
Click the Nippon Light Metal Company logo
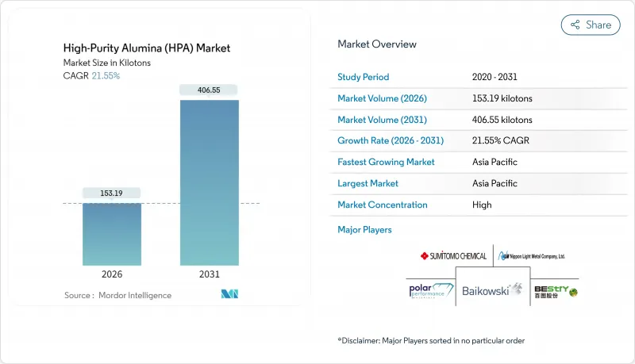click(x=530, y=256)
